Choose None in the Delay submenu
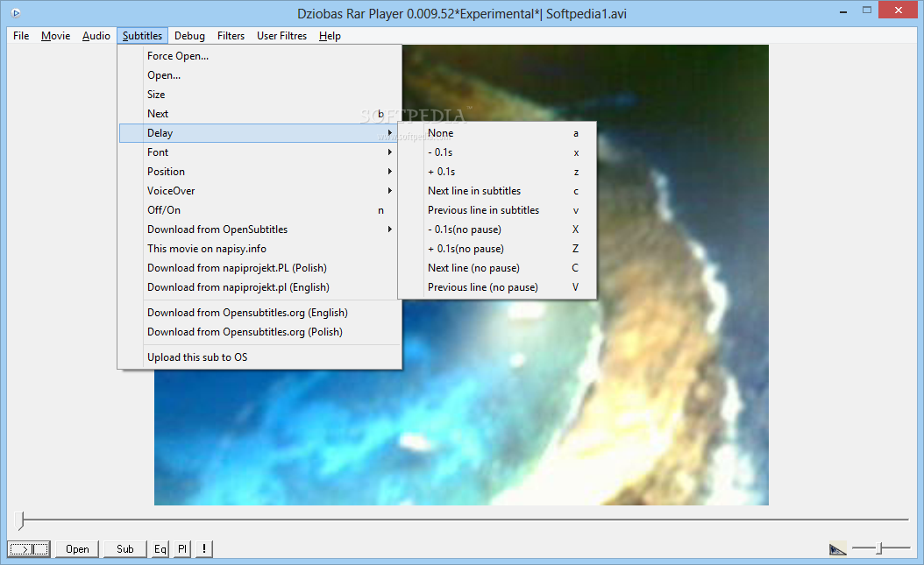924x565 pixels. pos(497,133)
